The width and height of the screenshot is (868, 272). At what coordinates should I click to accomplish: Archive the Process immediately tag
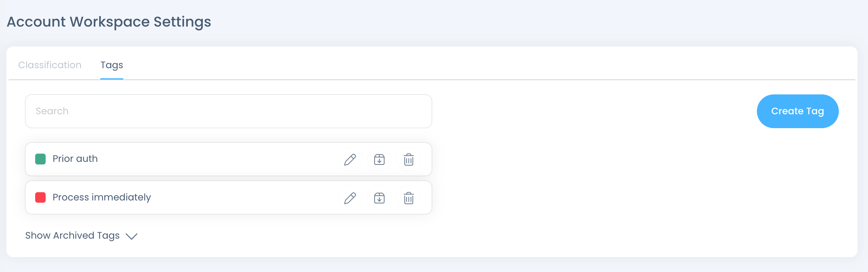379,198
